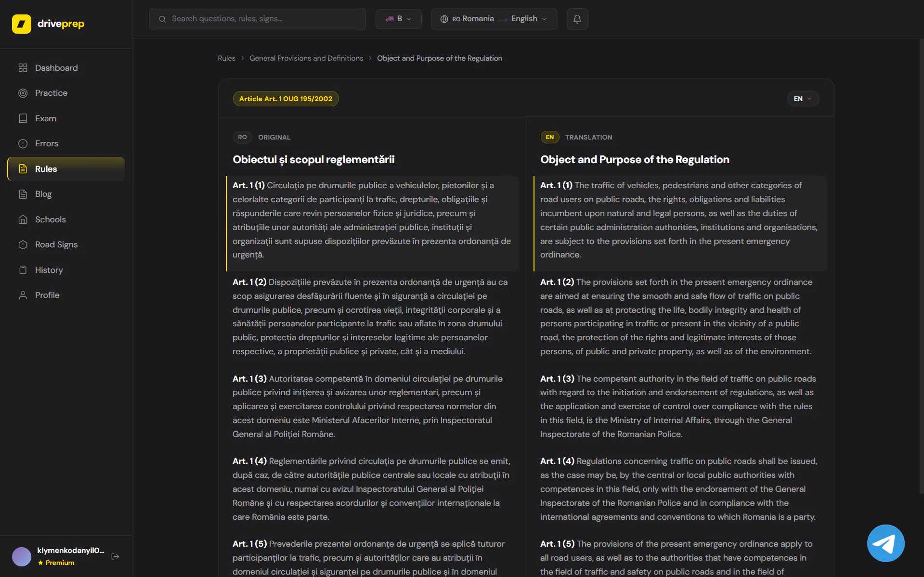Click the Practice target icon

[23, 93]
